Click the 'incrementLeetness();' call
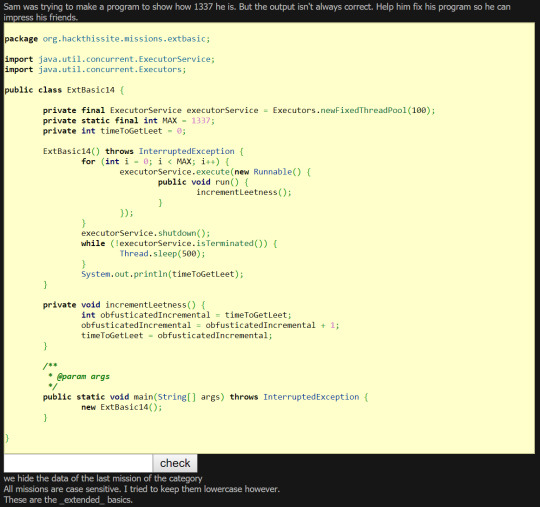Image resolution: width=540 pixels, height=507 pixels. [244, 192]
